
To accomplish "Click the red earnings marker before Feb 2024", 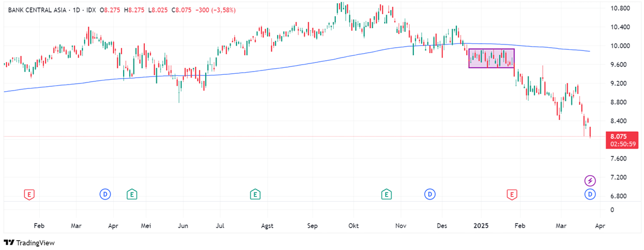I will tap(29, 194).
